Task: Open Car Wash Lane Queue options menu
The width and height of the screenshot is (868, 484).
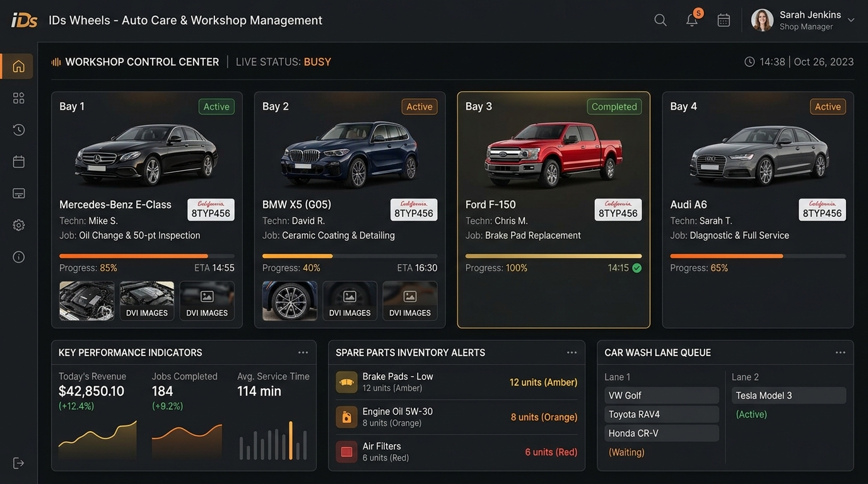Action: 840,352
